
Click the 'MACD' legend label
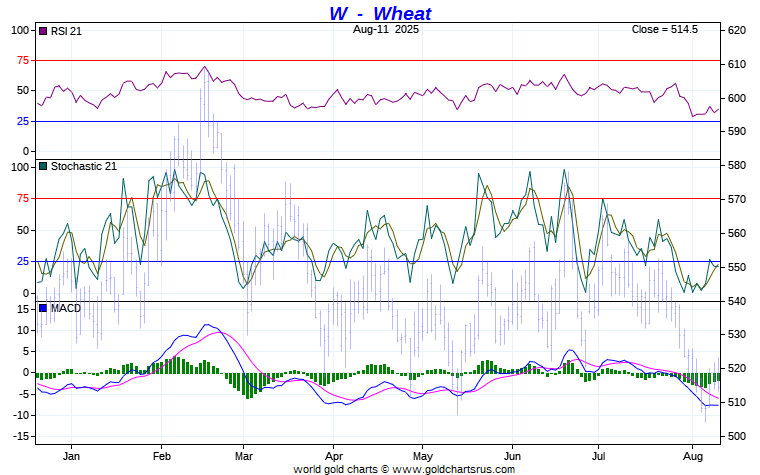(66, 308)
